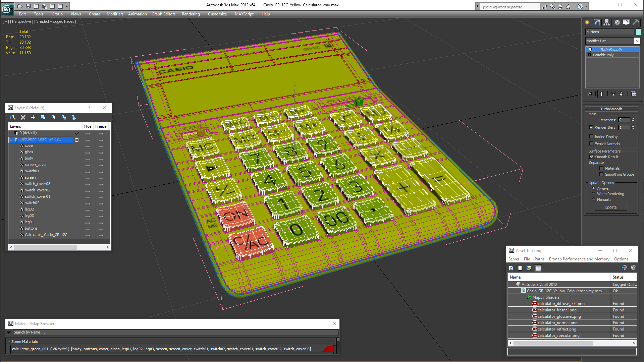Image resolution: width=644 pixels, height=362 pixels.
Task: Select the When Rendering update option
Action: [x=593, y=194]
